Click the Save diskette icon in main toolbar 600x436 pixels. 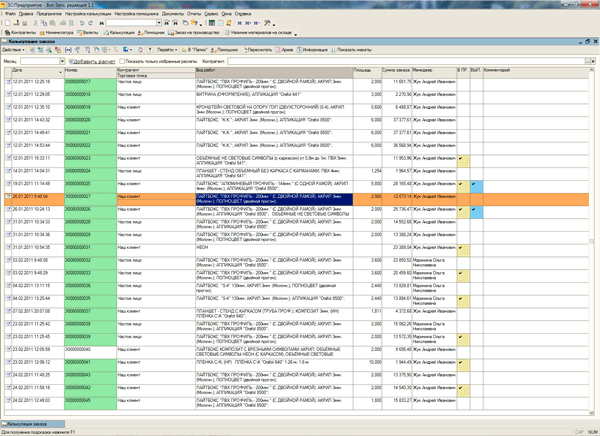pyautogui.click(x=24, y=23)
